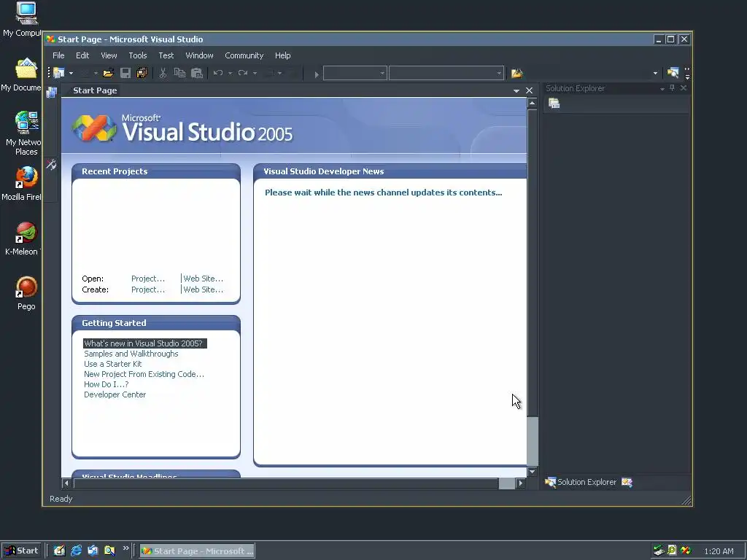Click the Paste clipboard icon
The width and height of the screenshot is (747, 560).
tap(197, 73)
